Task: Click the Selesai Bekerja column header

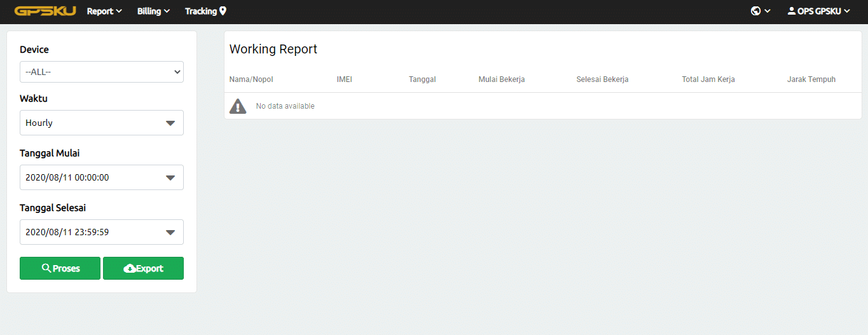Action: (x=602, y=79)
